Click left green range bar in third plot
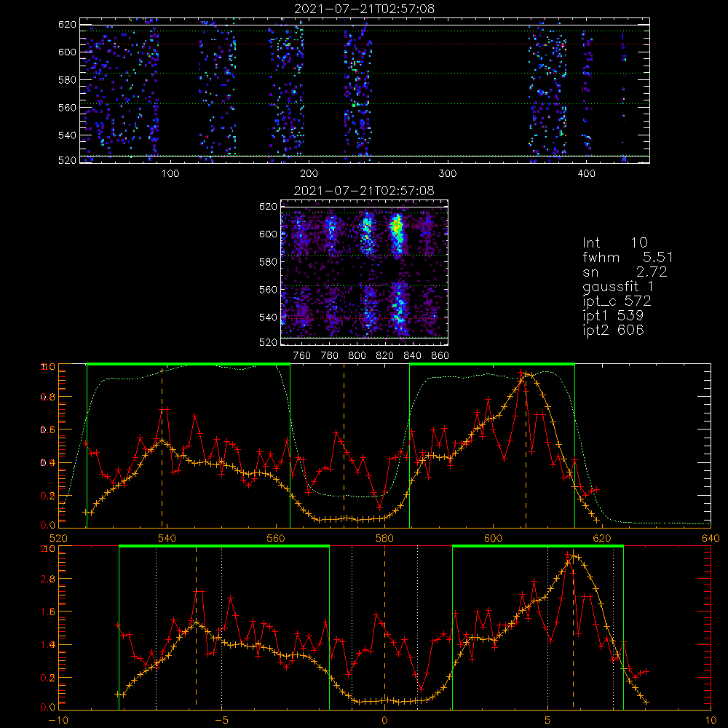728x728 pixels. pyautogui.click(x=189, y=365)
